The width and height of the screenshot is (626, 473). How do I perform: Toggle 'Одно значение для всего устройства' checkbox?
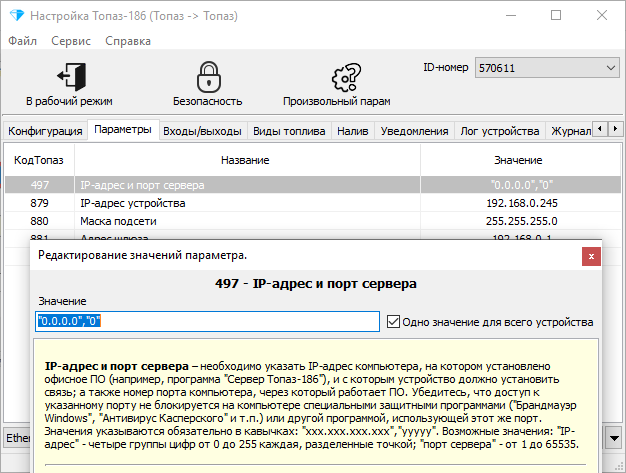pyautogui.click(x=393, y=322)
